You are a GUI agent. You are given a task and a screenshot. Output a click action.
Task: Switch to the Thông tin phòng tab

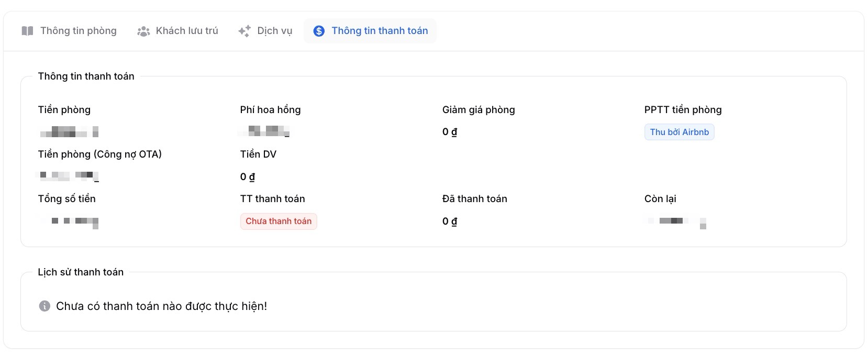click(78, 31)
